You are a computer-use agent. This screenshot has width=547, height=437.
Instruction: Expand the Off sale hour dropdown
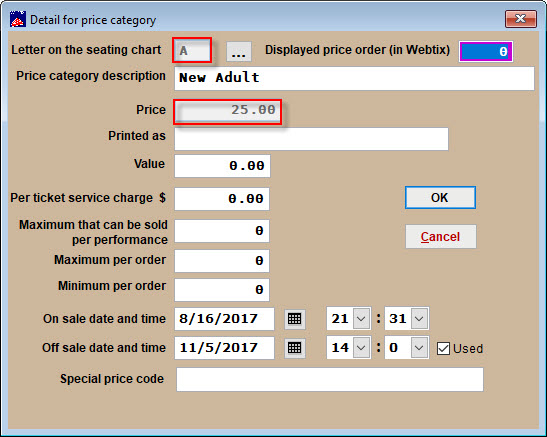pyautogui.click(x=361, y=348)
